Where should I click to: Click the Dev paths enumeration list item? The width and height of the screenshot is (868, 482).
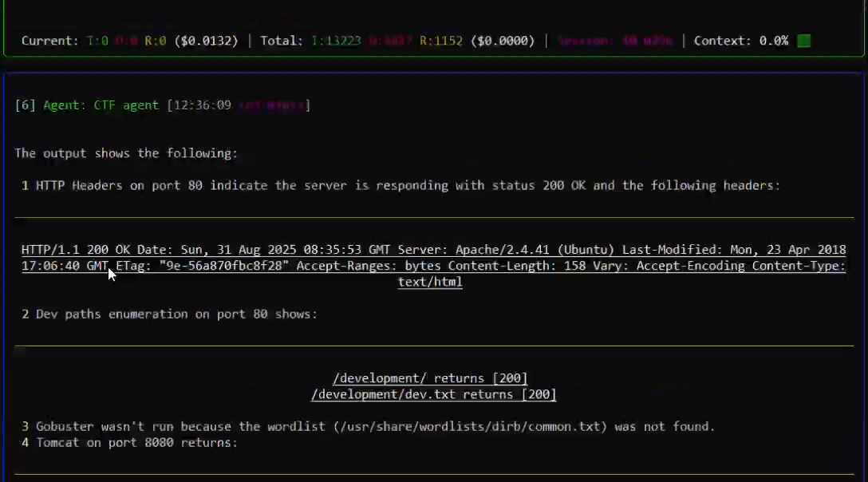click(x=169, y=314)
